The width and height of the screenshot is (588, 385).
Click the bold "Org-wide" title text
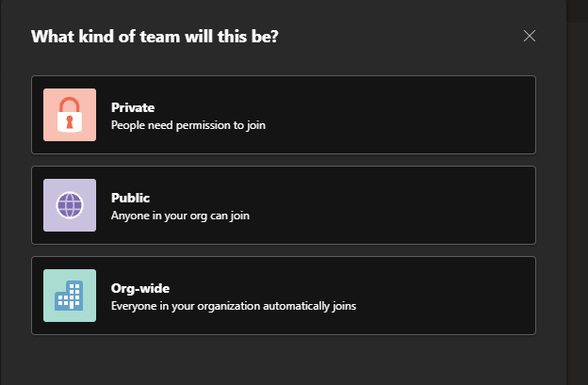139,288
